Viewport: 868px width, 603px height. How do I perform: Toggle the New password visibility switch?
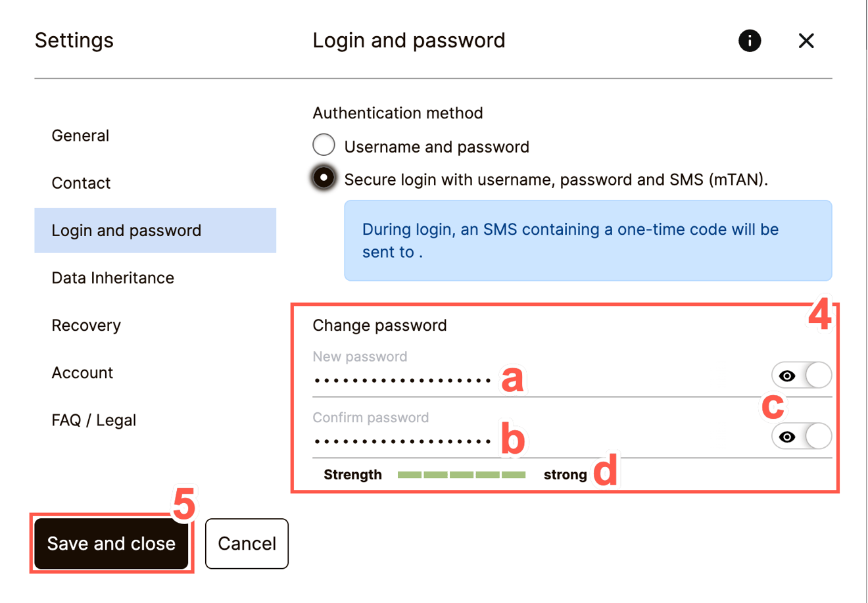coord(801,375)
